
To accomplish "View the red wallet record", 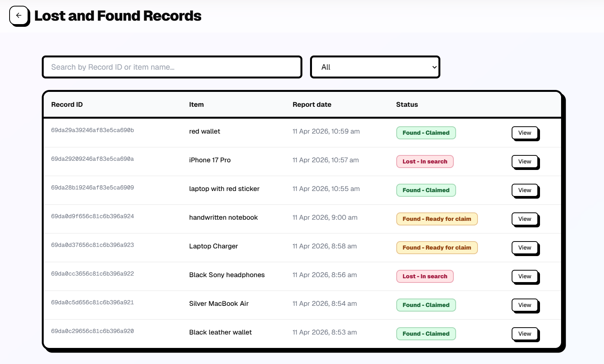I will click(525, 133).
